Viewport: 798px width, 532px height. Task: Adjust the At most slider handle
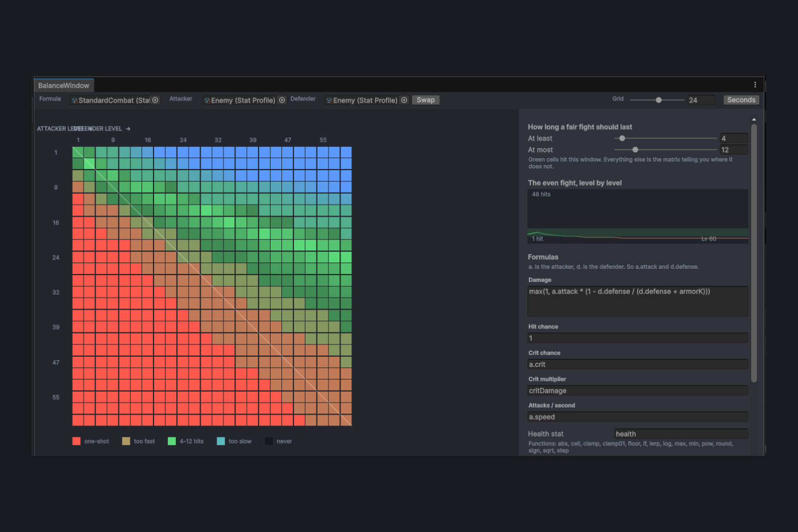635,150
